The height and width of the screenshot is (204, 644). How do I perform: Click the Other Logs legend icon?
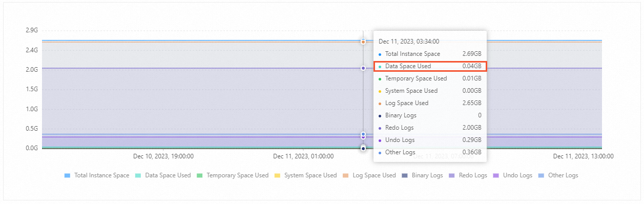542,175
